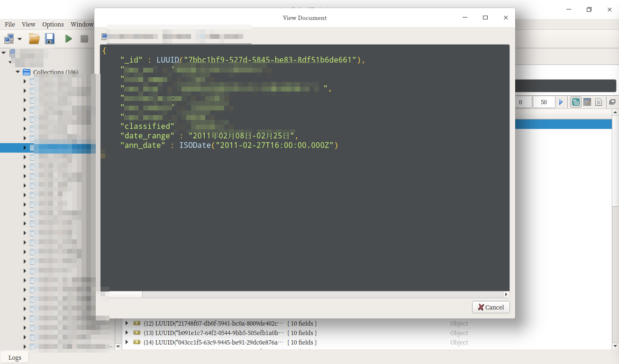Click the batch size field showing 50
Image resolution: width=619 pixels, height=364 pixels.
[544, 102]
